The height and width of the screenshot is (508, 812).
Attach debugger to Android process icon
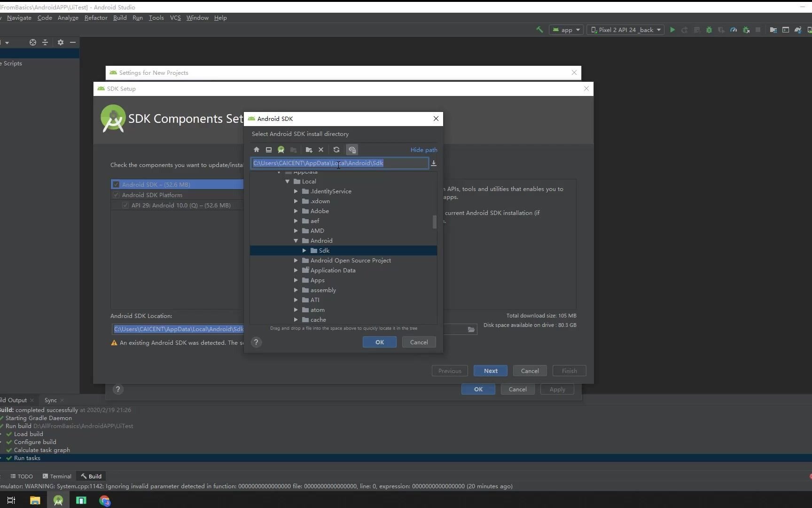pos(746,30)
